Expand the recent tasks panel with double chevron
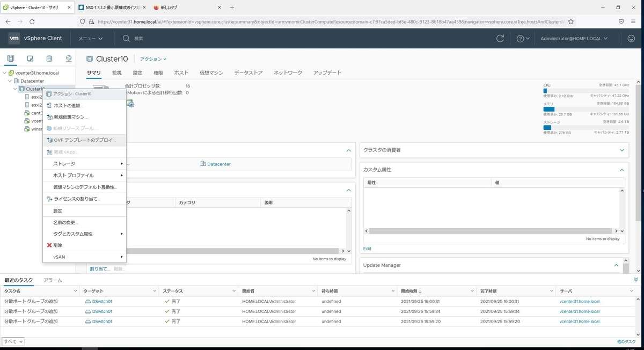The image size is (644, 350). [x=636, y=280]
